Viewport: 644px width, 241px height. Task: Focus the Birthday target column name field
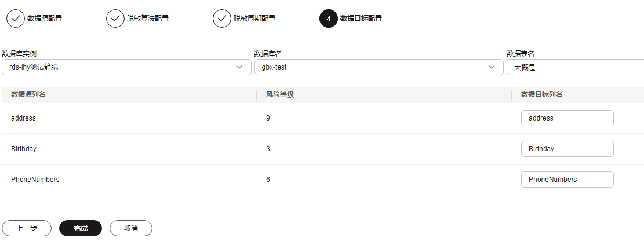567,149
